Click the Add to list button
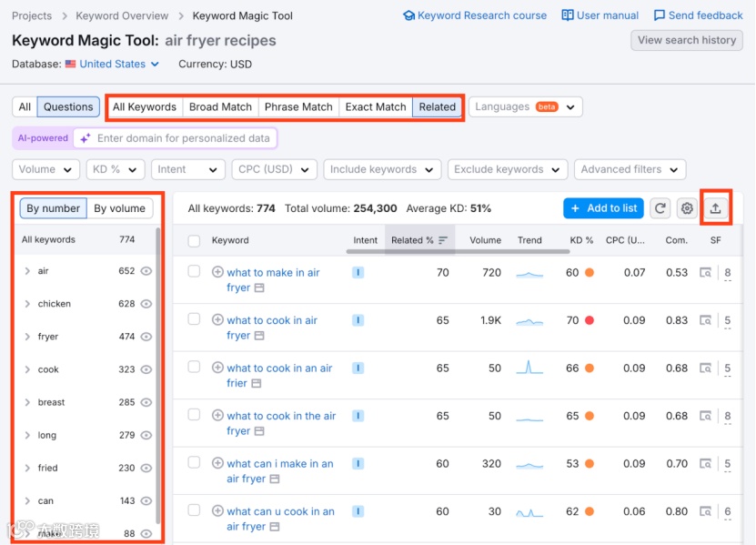Screen dimensions: 756x545 coord(603,207)
